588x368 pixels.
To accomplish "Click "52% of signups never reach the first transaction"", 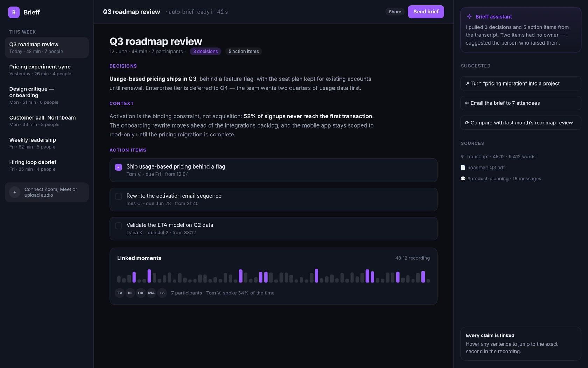I will [308, 116].
